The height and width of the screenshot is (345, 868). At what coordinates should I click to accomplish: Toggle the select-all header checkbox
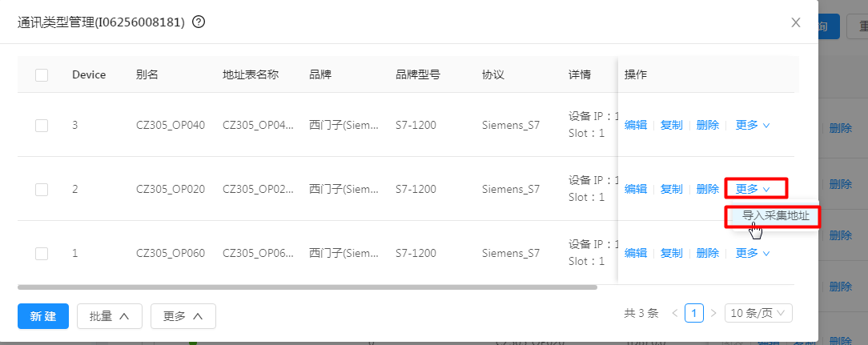pyautogui.click(x=42, y=75)
